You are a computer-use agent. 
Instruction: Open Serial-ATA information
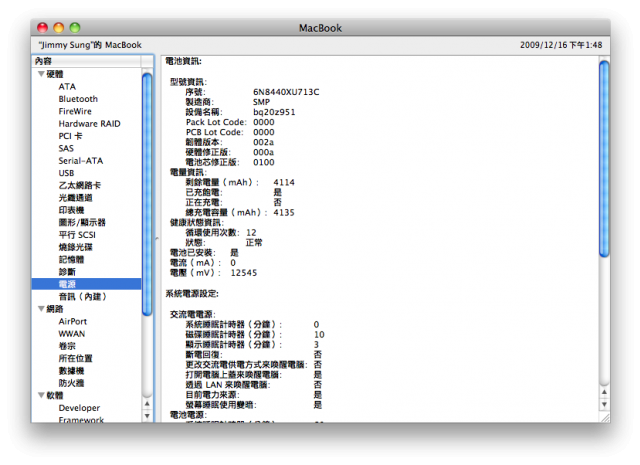pyautogui.click(x=80, y=160)
